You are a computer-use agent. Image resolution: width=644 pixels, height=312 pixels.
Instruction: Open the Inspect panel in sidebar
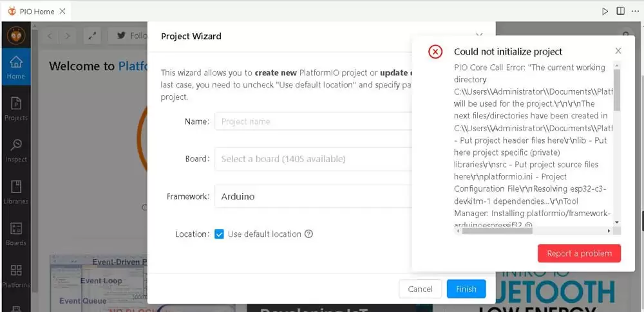point(16,150)
